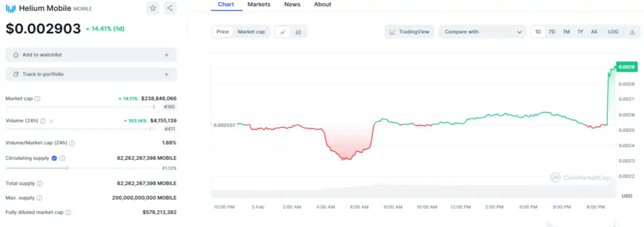Click 5 Feb date axis label
The height and width of the screenshot is (227, 644).
coord(259,207)
